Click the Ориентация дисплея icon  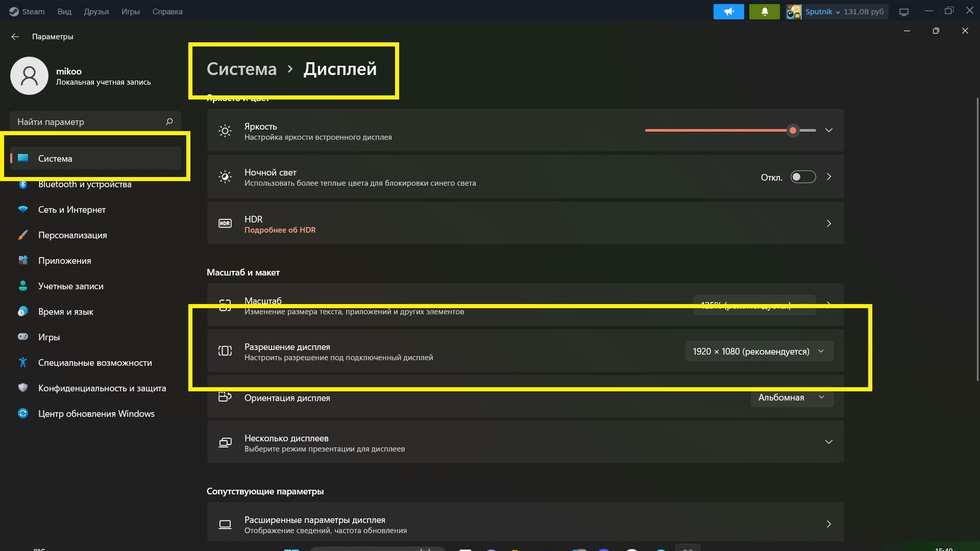[x=225, y=397]
